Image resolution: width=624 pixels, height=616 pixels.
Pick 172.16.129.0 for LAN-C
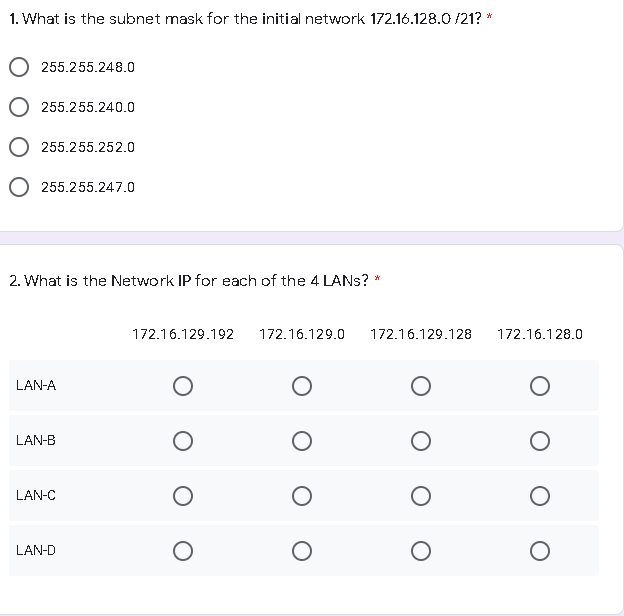pos(301,495)
